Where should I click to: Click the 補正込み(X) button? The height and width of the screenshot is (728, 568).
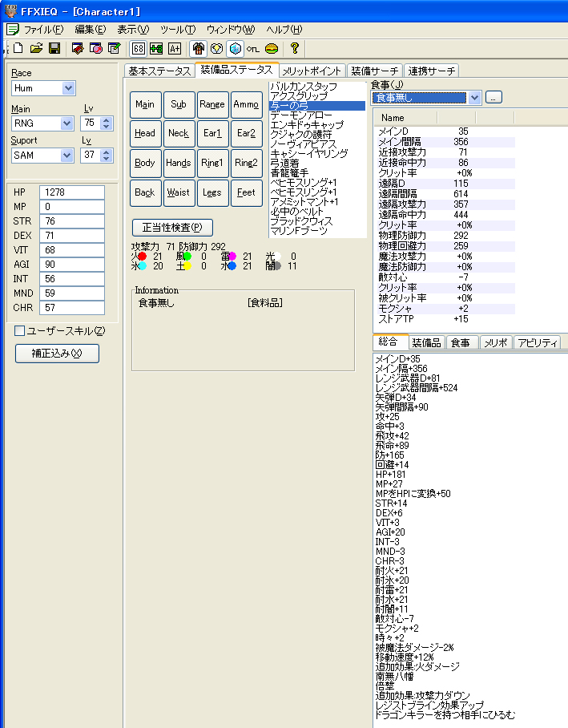click(57, 354)
